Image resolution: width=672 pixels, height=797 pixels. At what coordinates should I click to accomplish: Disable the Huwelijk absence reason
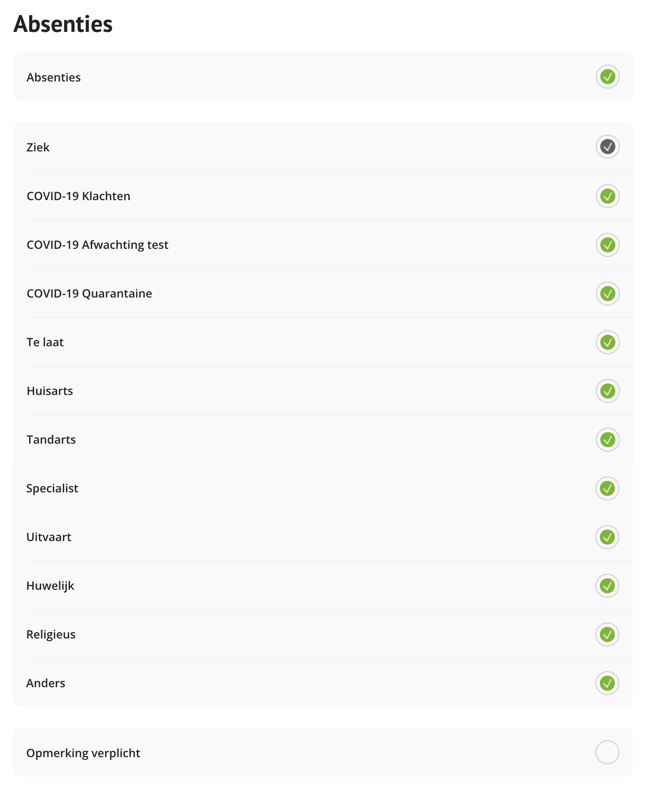tap(607, 586)
